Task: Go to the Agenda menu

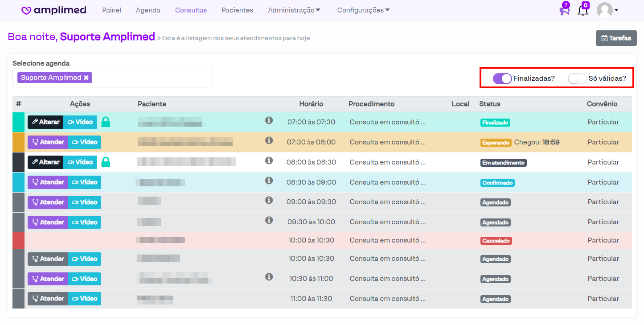Action: pos(148,10)
